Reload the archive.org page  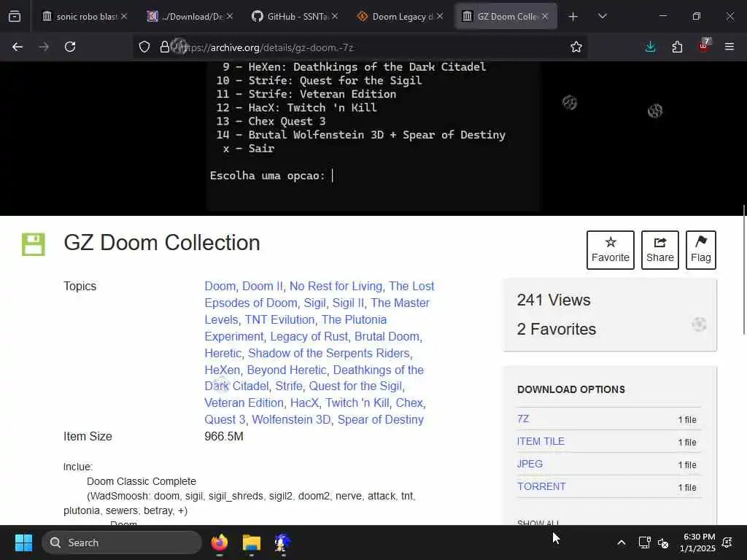tap(70, 47)
